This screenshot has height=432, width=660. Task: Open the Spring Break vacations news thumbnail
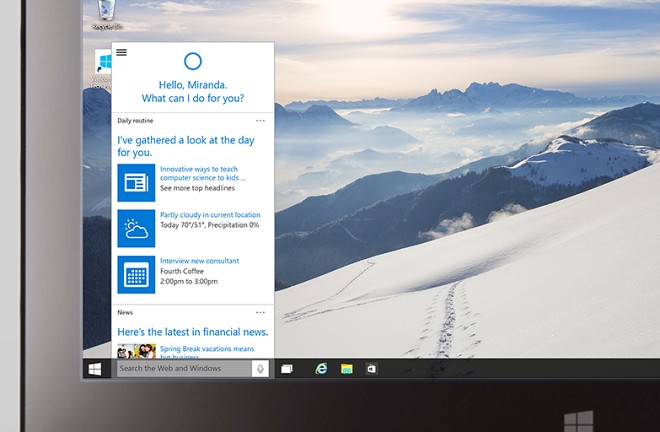click(x=135, y=351)
